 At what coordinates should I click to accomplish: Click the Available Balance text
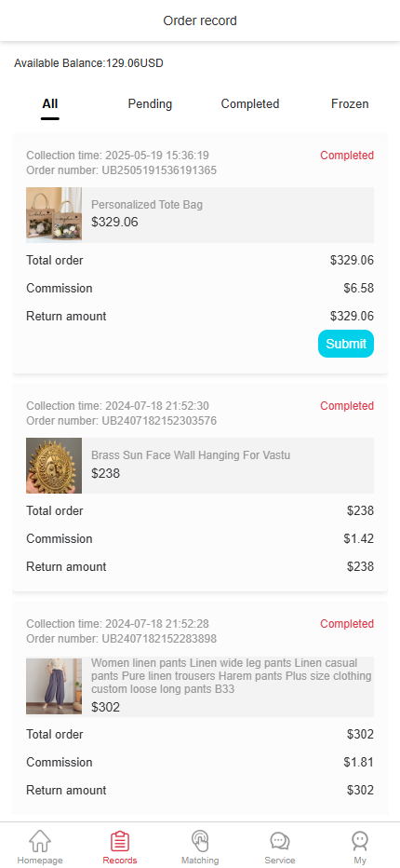coord(88,63)
